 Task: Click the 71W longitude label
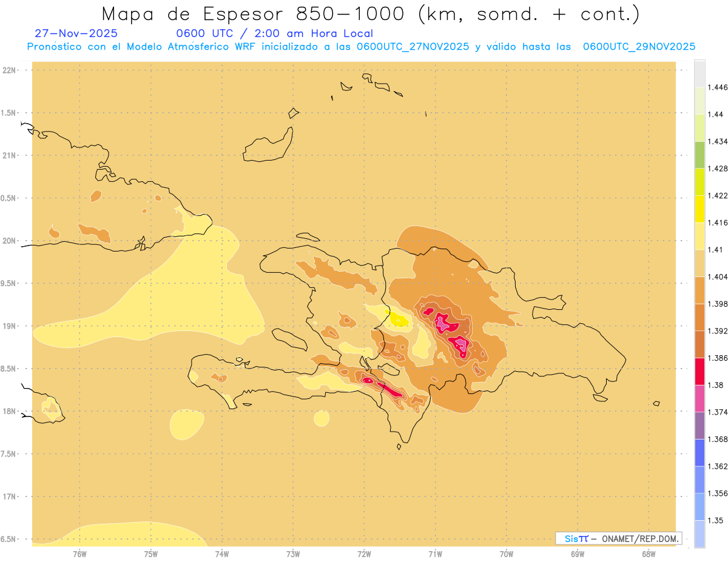(435, 553)
